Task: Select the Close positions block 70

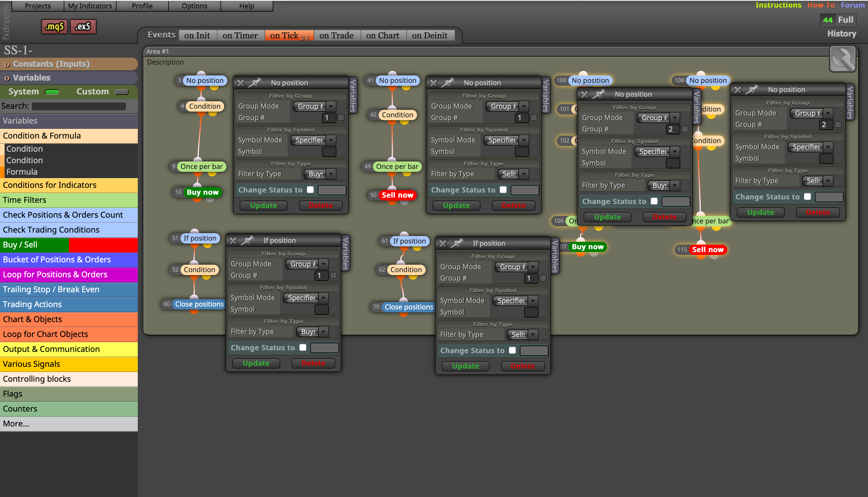Action: click(x=408, y=307)
